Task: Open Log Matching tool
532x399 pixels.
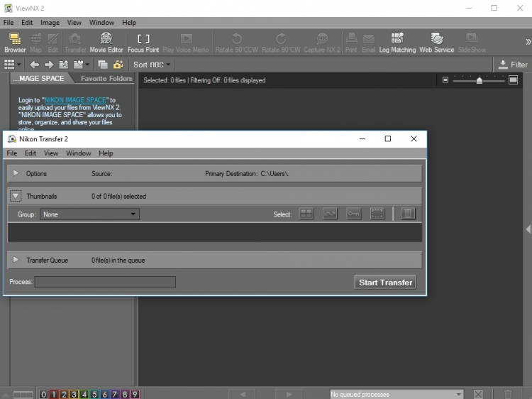Action: pyautogui.click(x=397, y=43)
